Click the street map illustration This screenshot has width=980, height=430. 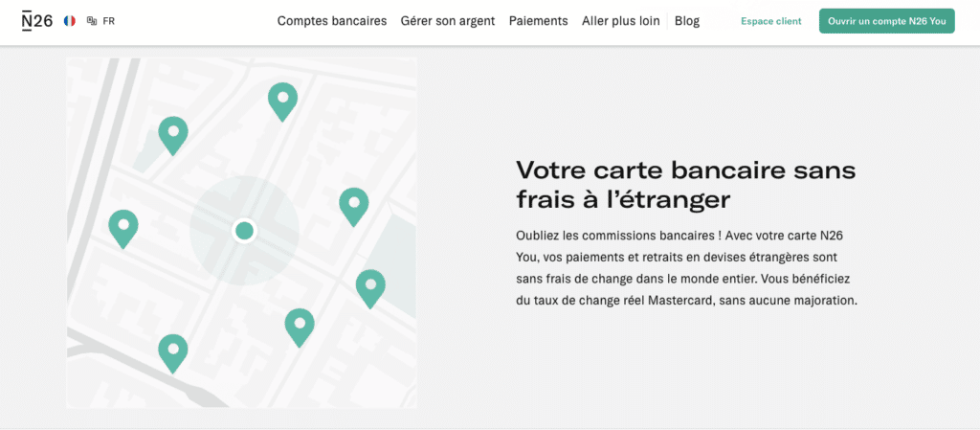tap(242, 233)
